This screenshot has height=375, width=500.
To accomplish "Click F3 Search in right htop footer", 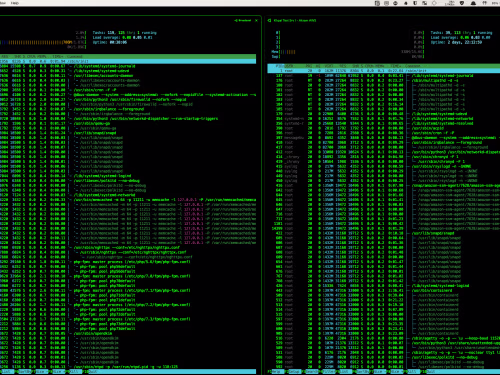I will pyautogui.click(x=309, y=371).
